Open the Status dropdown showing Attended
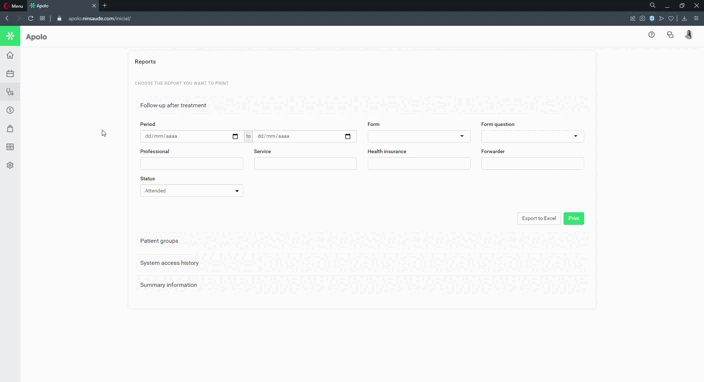This screenshot has height=382, width=704. pos(191,191)
